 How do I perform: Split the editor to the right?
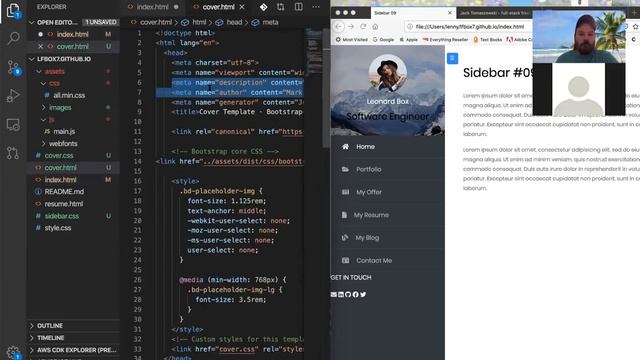click(299, 7)
